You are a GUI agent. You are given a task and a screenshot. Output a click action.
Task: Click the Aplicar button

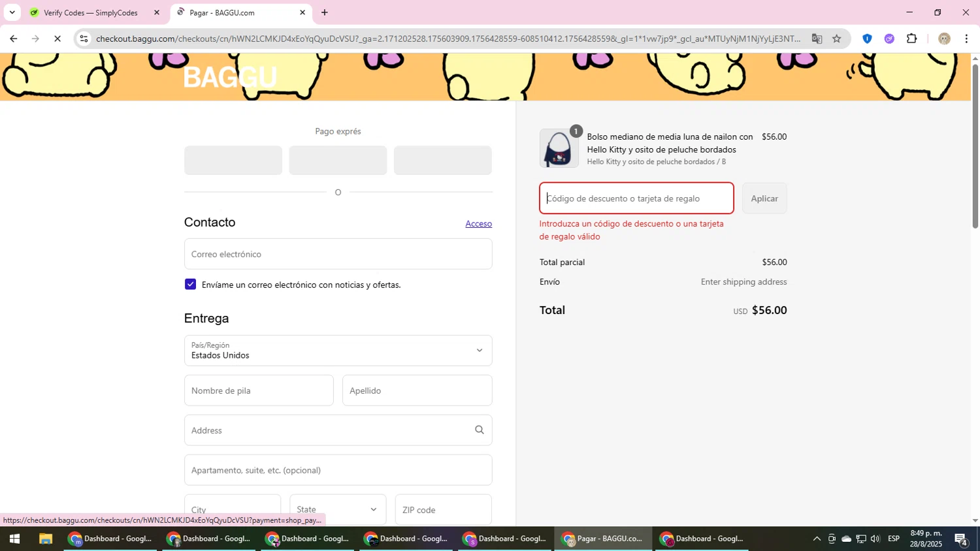click(764, 198)
